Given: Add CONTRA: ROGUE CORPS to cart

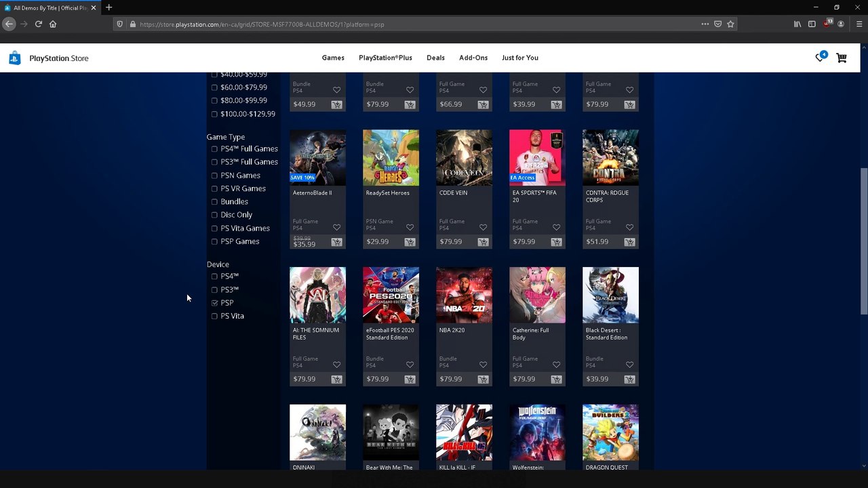Looking at the screenshot, I should click(629, 242).
